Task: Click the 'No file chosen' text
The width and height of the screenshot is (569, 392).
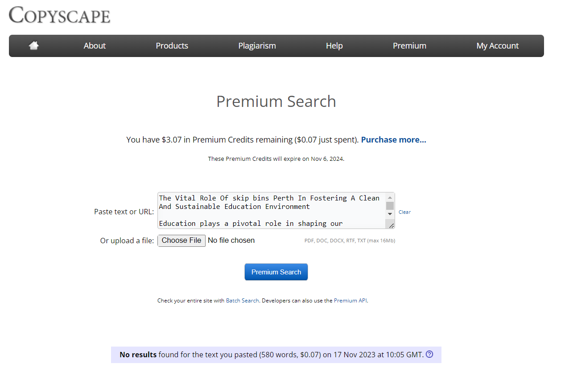Action: point(231,241)
